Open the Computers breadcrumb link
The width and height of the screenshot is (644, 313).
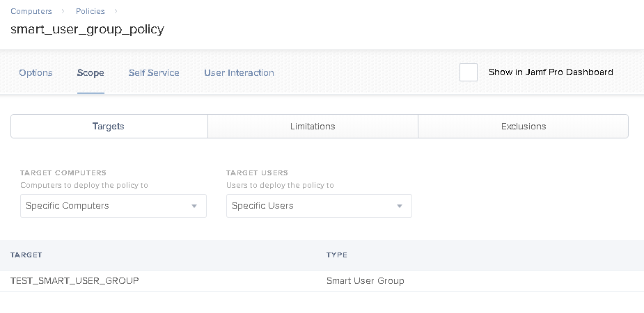[31, 11]
